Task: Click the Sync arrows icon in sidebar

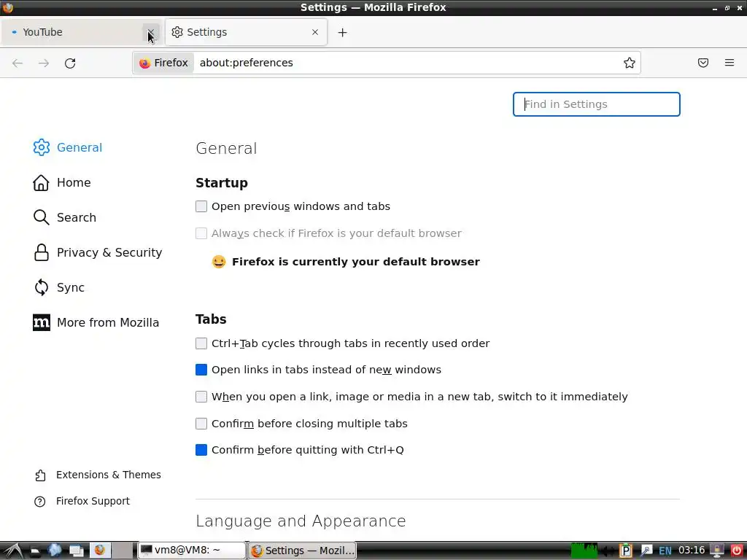Action: tap(42, 287)
